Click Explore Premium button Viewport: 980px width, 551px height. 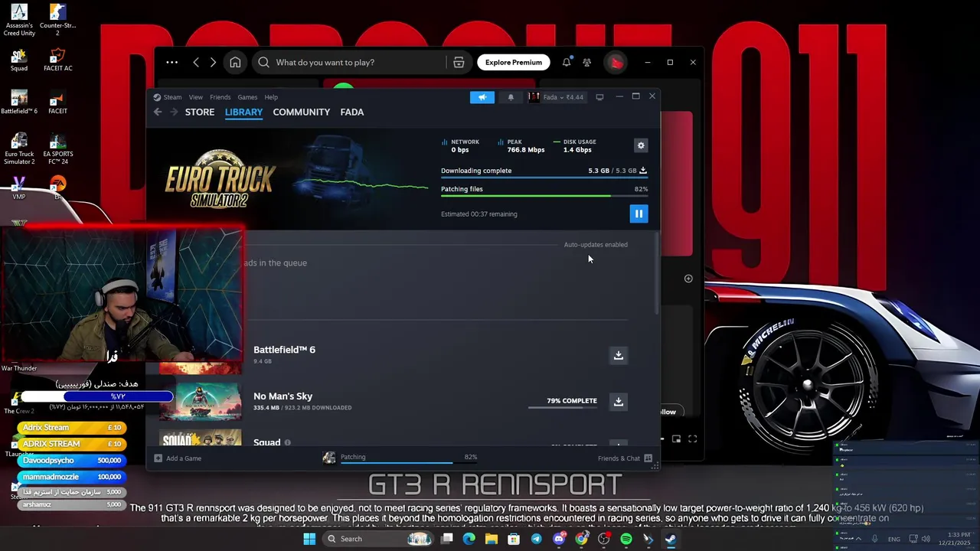click(513, 63)
